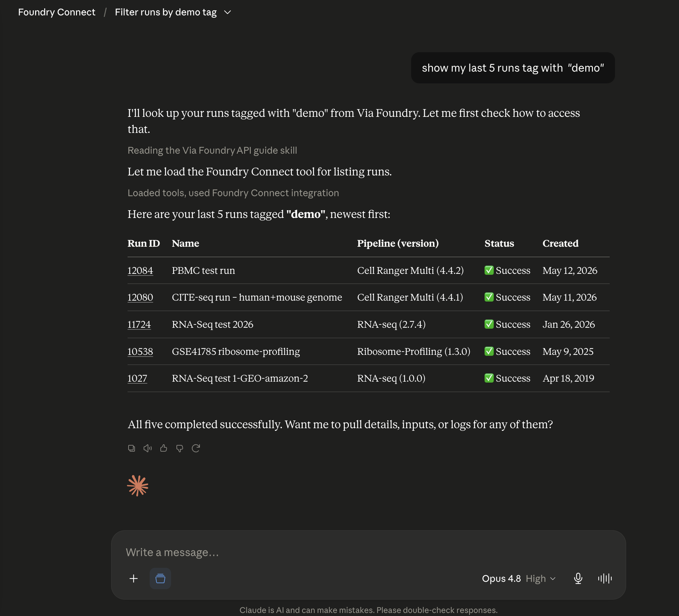Image resolution: width=679 pixels, height=616 pixels.
Task: Click the Write a message input field
Action: (x=369, y=552)
